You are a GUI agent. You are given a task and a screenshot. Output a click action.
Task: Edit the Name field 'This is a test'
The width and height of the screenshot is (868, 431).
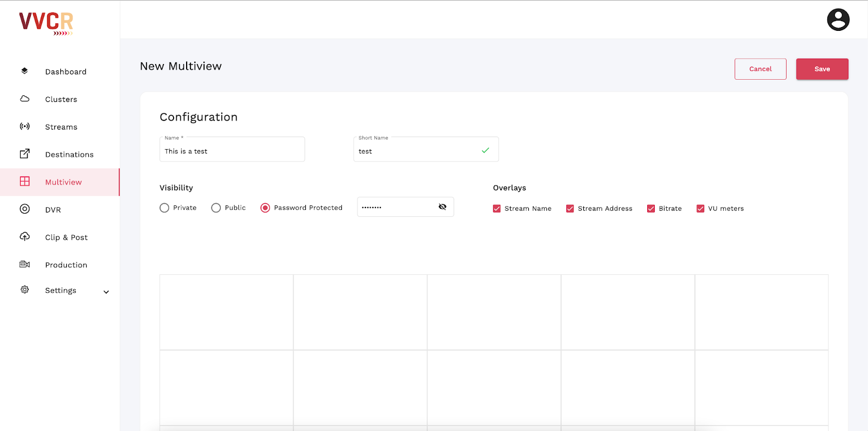pos(232,150)
